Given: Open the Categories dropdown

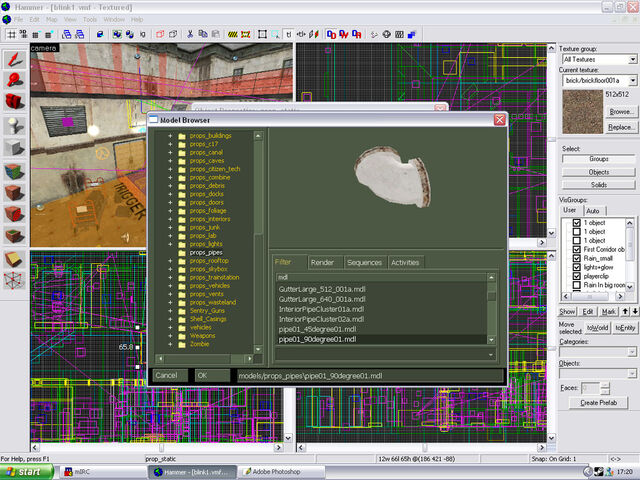Looking at the screenshot, I should (631, 352).
